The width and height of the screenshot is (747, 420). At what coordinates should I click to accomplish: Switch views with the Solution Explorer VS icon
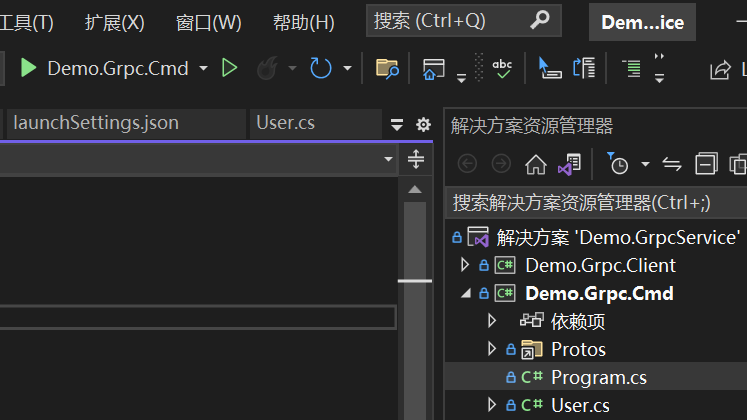(x=569, y=164)
